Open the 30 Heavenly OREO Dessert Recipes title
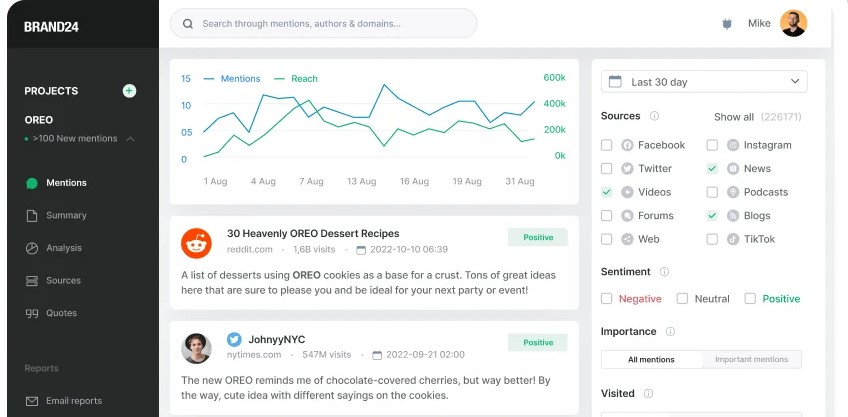 (x=313, y=234)
